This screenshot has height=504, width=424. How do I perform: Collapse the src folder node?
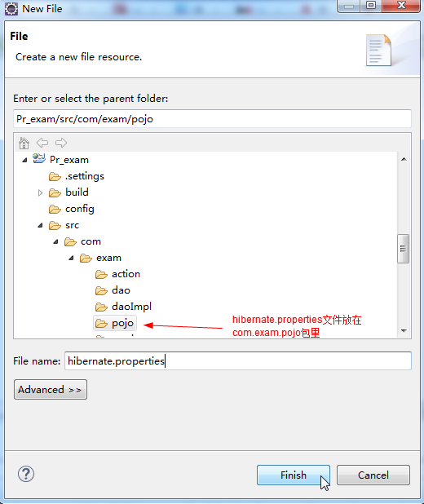40,226
